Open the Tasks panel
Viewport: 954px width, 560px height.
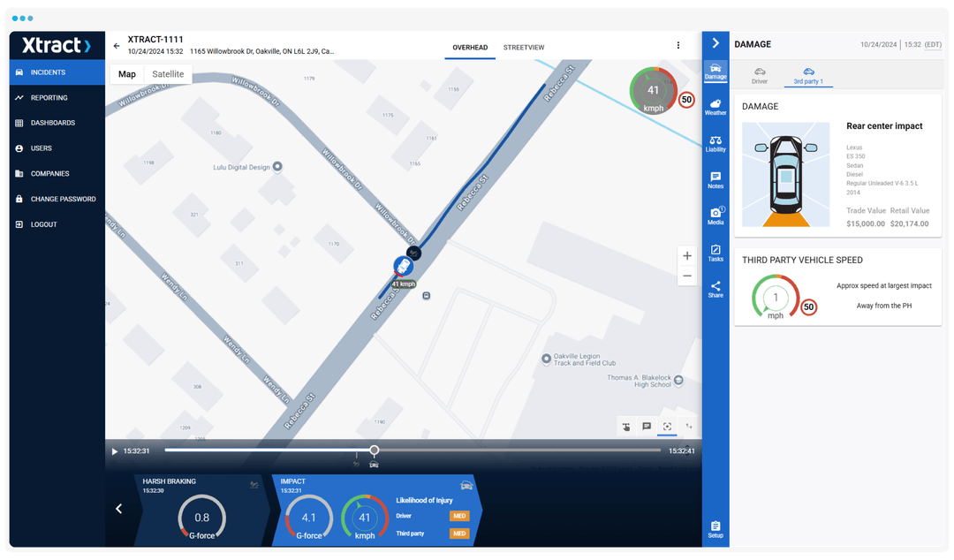[x=715, y=254]
